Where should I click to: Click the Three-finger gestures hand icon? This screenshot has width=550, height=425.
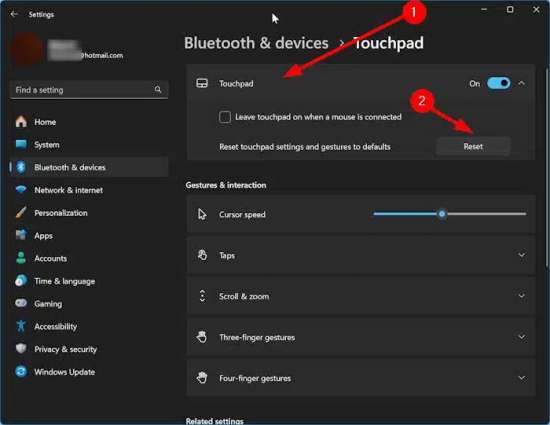click(202, 337)
